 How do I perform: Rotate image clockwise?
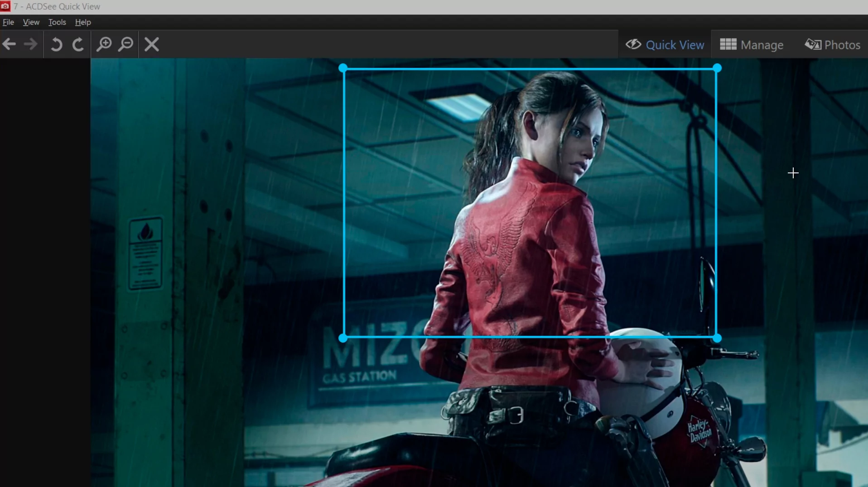coord(78,44)
